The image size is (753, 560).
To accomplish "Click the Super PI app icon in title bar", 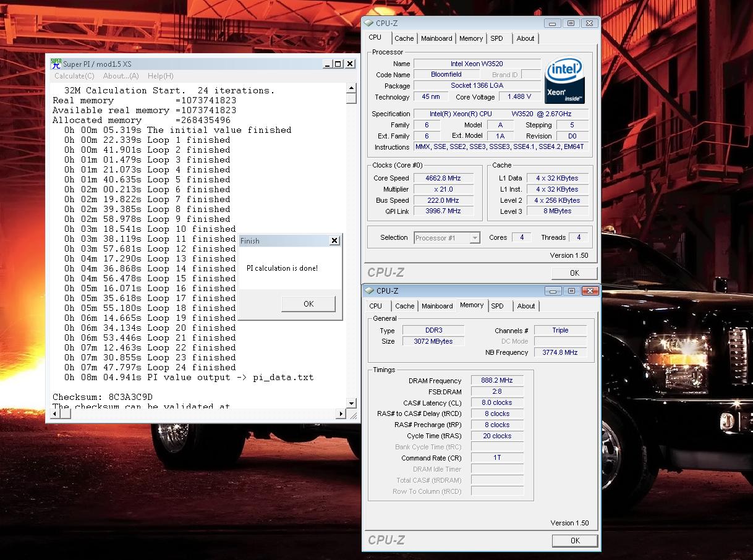I will point(56,64).
